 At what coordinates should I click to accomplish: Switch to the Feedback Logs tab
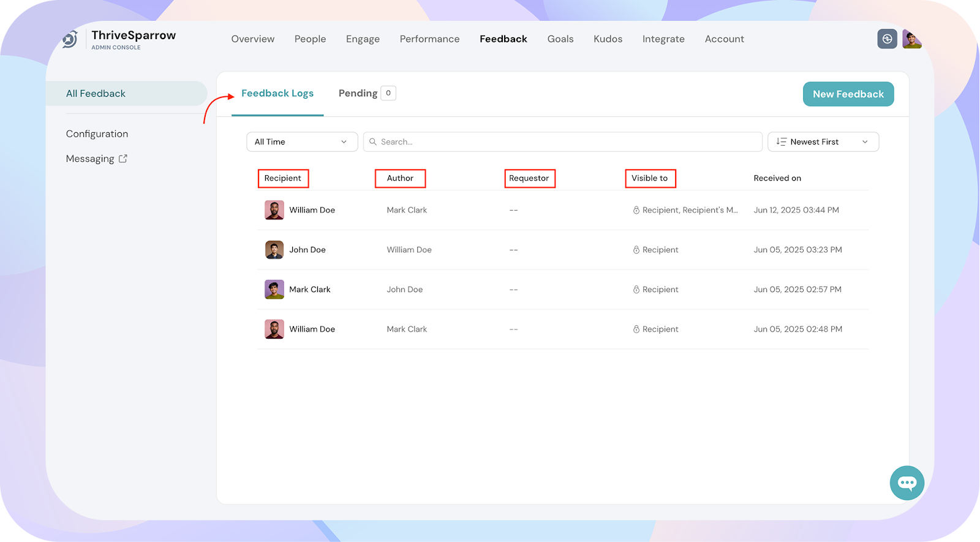277,94
